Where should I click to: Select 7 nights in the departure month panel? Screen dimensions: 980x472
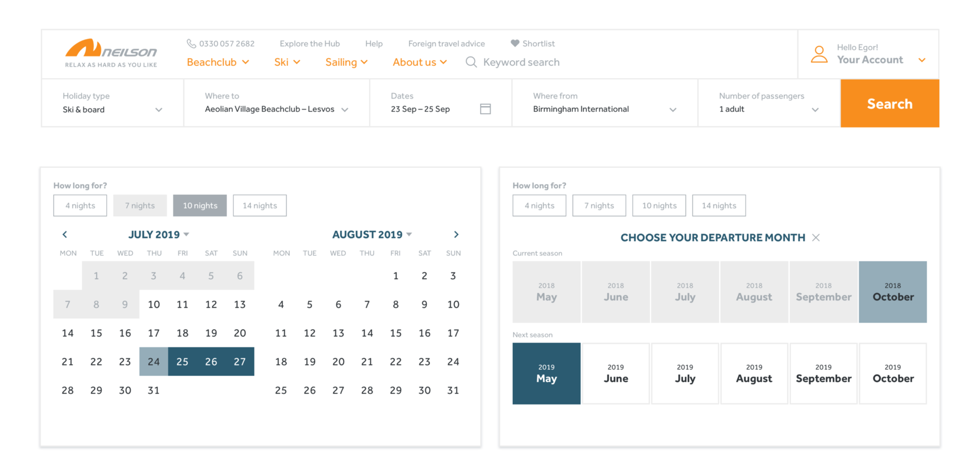click(599, 206)
